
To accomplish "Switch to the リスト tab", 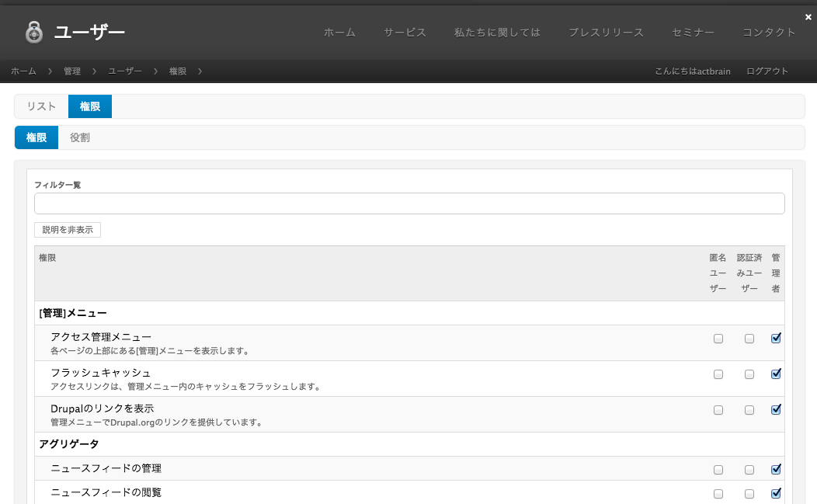I will 40,106.
